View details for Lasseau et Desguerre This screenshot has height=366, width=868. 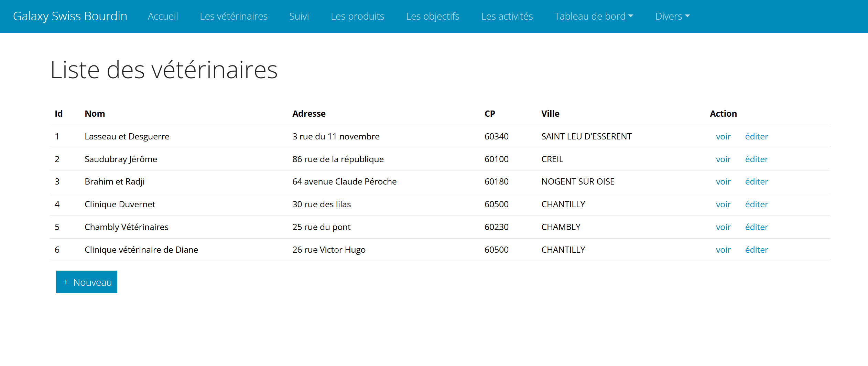click(x=723, y=137)
